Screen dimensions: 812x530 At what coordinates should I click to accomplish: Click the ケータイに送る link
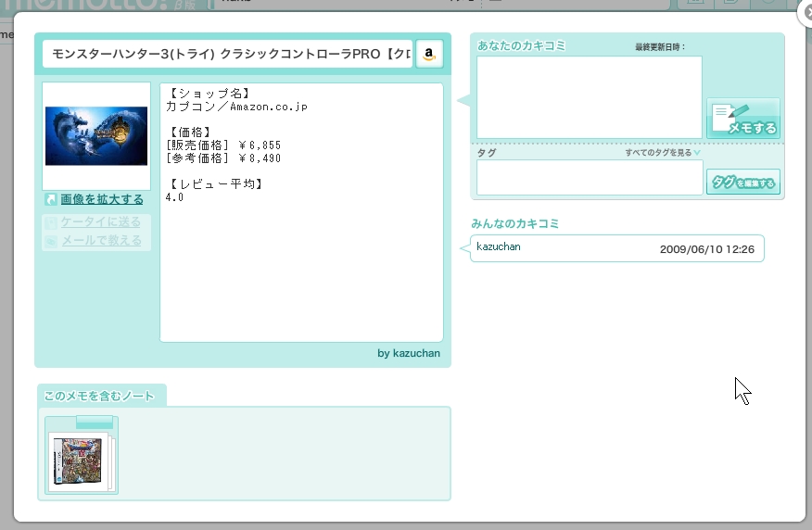[x=101, y=222]
